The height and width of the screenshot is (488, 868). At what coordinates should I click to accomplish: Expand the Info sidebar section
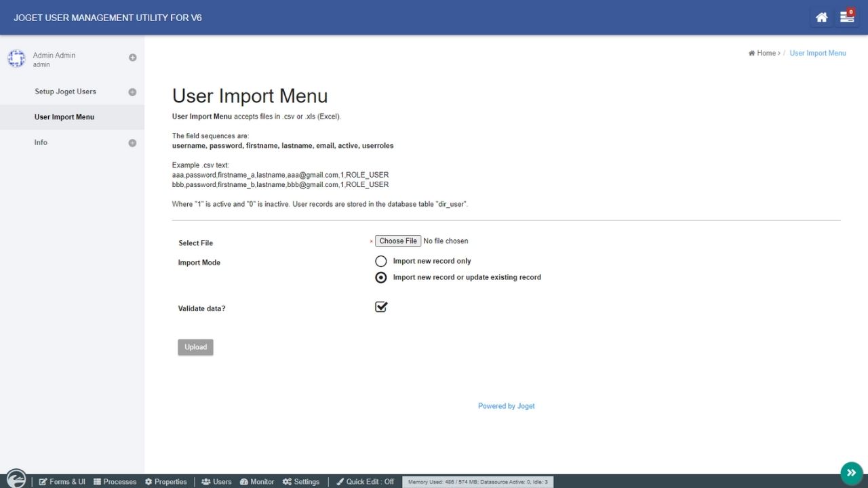click(132, 143)
